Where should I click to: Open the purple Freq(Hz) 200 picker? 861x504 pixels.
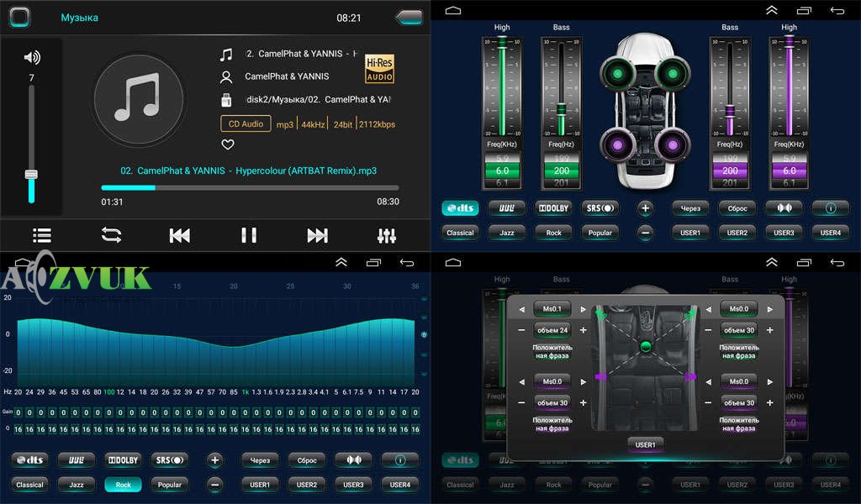pos(730,171)
